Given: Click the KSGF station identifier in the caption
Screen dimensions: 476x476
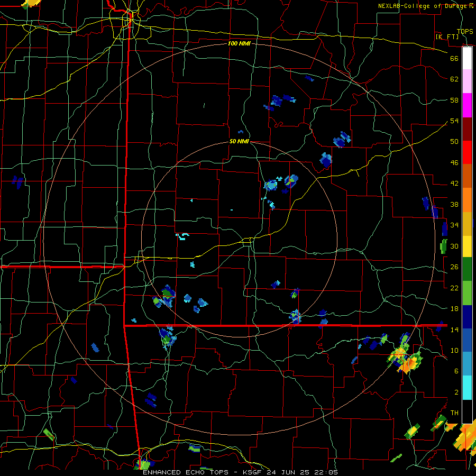Looking at the screenshot, I should (253, 472).
